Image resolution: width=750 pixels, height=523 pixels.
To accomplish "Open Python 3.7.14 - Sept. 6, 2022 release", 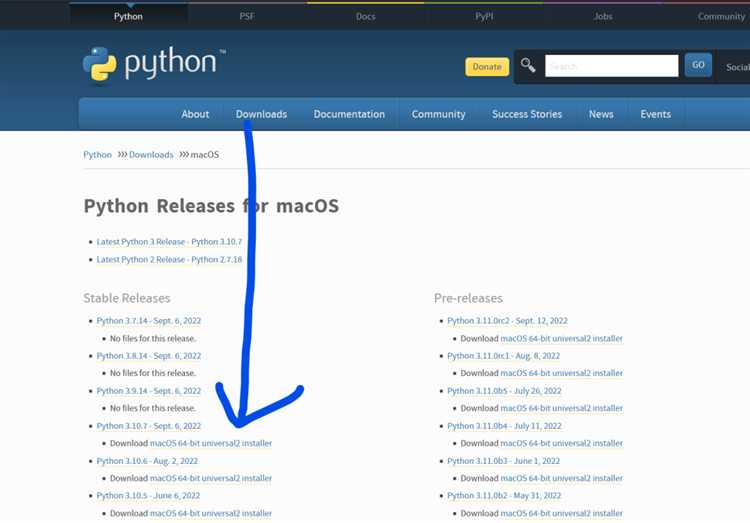I will [x=149, y=321].
